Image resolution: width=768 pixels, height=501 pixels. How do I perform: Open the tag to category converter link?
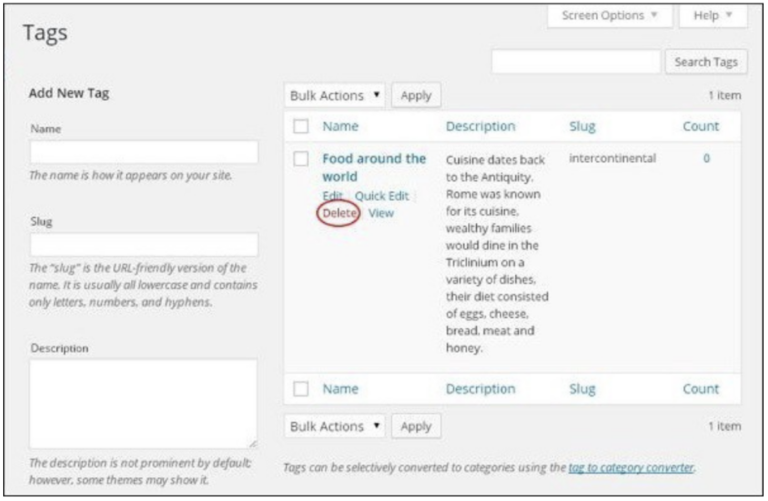(x=630, y=467)
